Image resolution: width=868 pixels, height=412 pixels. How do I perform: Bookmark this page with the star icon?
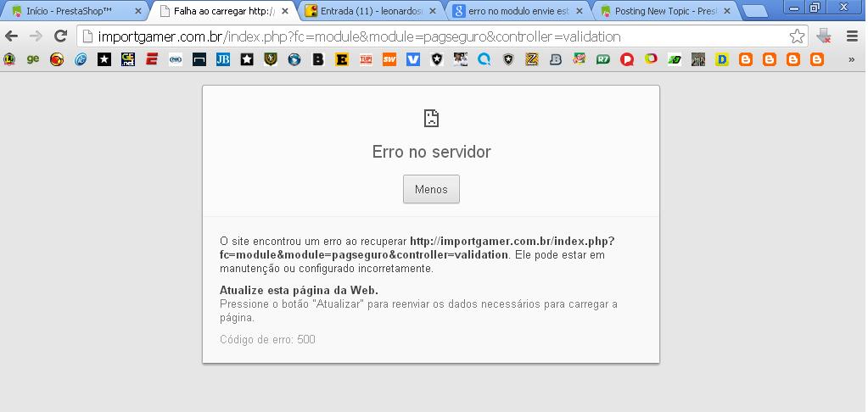click(x=797, y=36)
